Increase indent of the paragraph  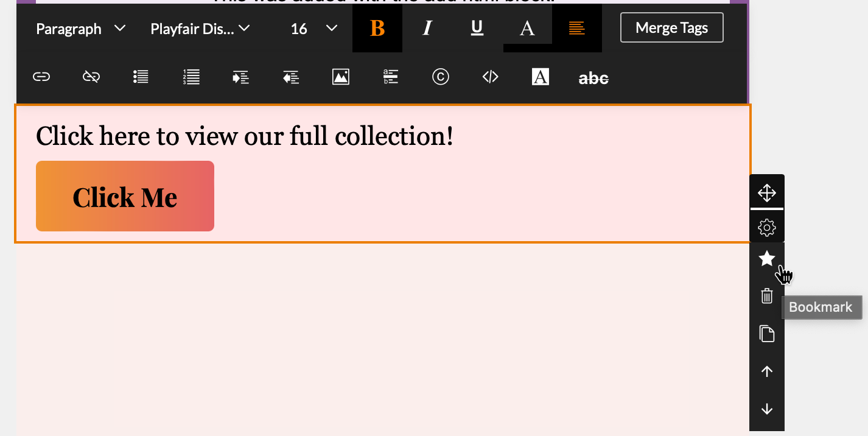point(241,77)
